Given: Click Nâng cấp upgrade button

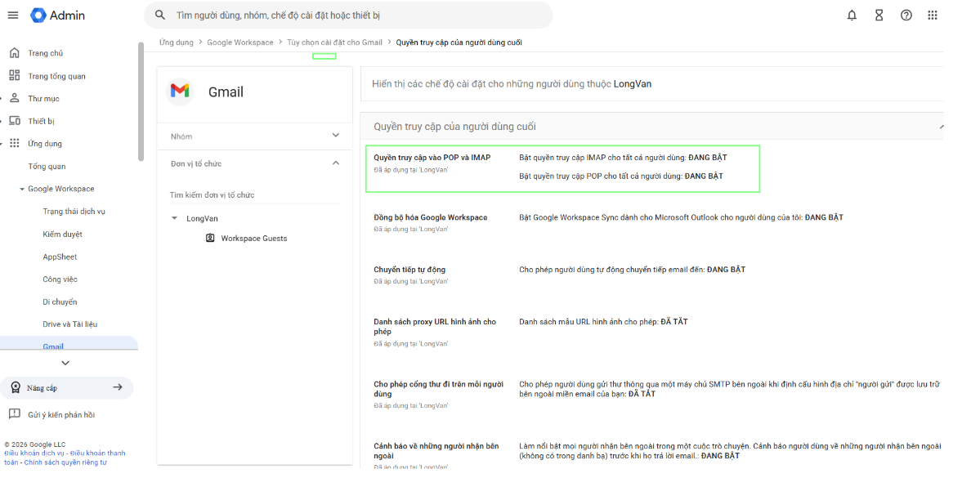Looking at the screenshot, I should tap(66, 387).
